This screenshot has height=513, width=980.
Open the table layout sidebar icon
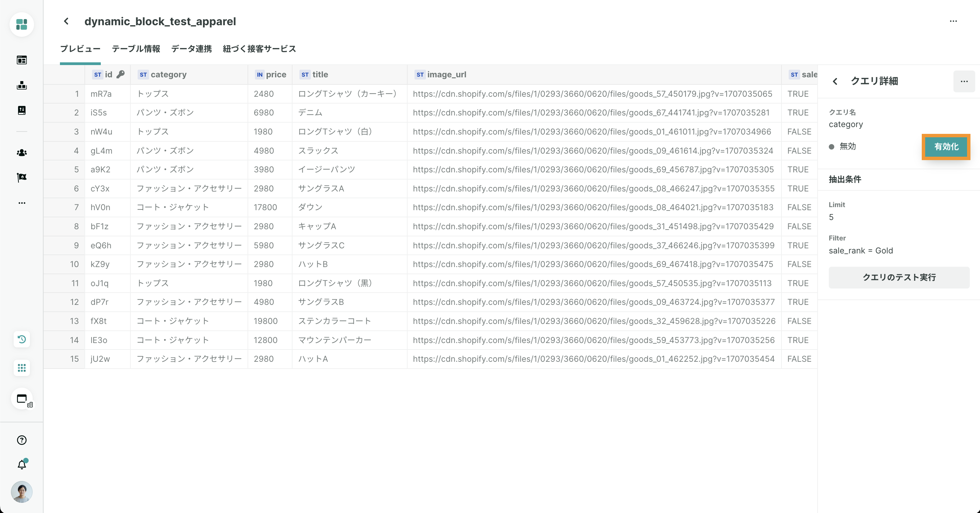point(22,60)
